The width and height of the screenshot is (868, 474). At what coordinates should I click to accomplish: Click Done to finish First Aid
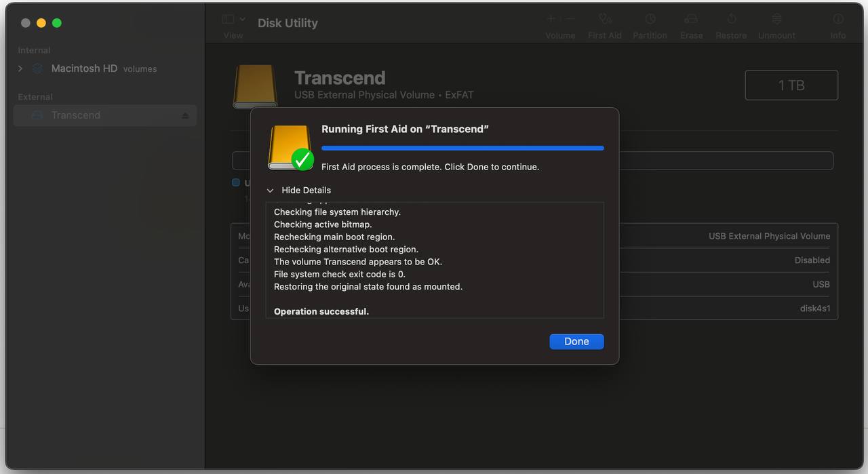pyautogui.click(x=576, y=342)
